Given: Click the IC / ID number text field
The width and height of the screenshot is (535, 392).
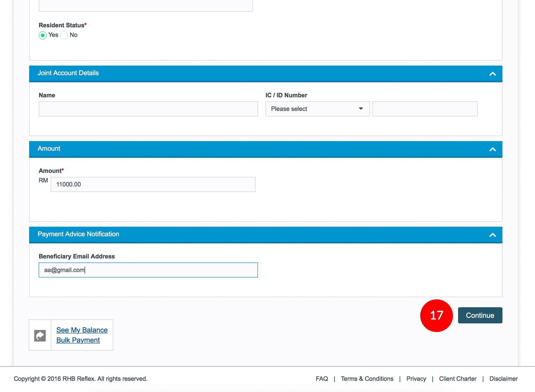Looking at the screenshot, I should coord(425,109).
